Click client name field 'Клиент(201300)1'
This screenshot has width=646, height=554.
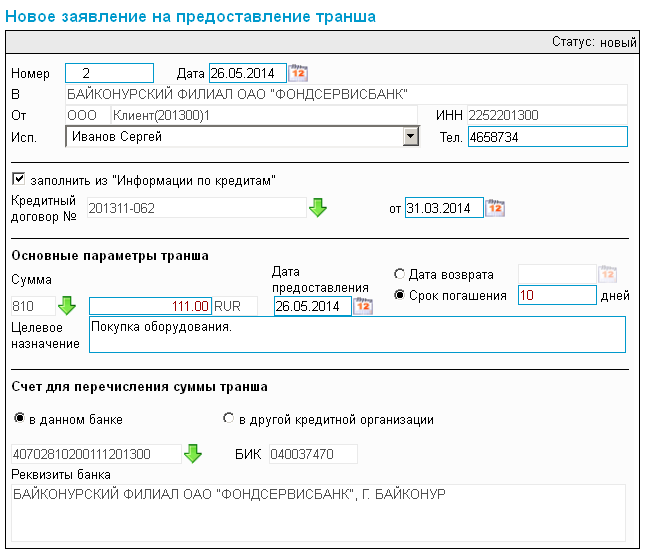tap(264, 115)
